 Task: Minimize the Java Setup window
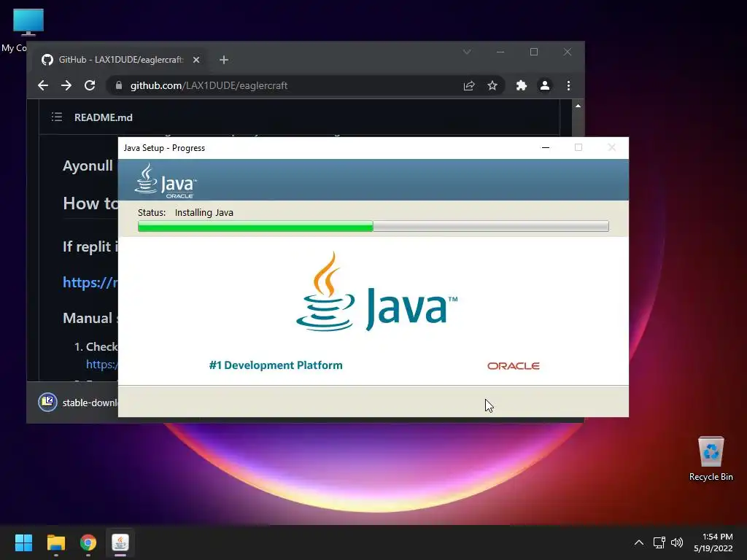pyautogui.click(x=546, y=147)
